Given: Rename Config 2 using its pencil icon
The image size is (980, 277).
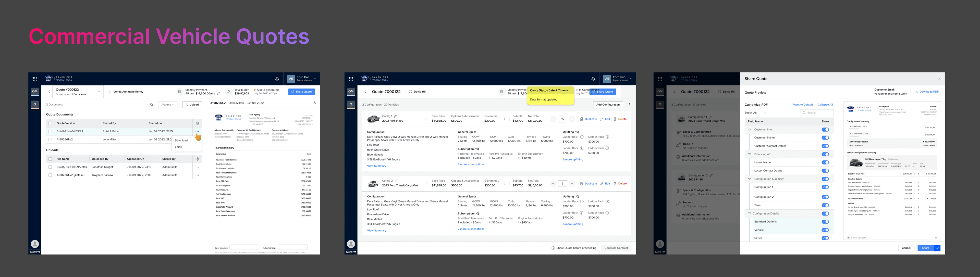Looking at the screenshot, I should click(396, 181).
